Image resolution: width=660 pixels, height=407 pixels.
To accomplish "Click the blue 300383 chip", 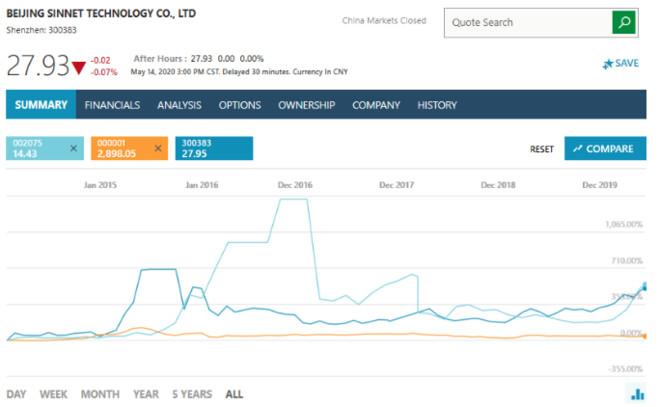I will [214, 148].
